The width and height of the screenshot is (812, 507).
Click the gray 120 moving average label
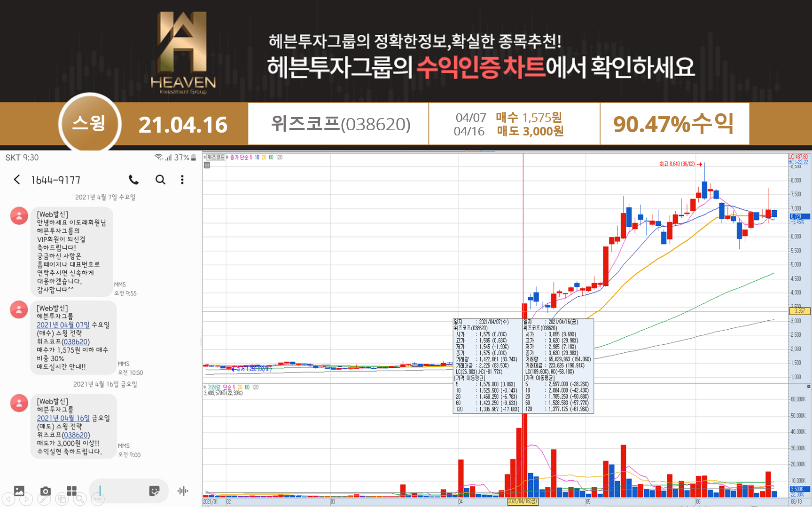pos(279,157)
